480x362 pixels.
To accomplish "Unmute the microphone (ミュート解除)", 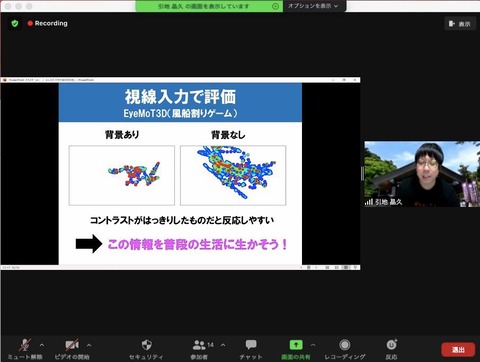I will 25,349.
